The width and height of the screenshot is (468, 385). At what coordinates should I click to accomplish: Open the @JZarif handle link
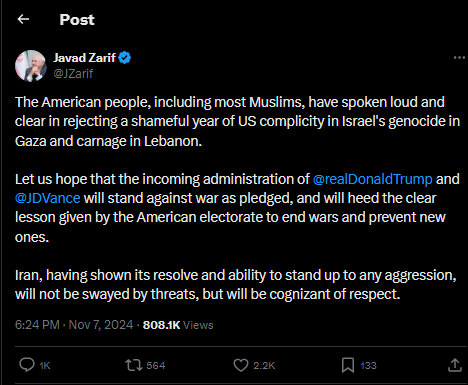[73, 73]
